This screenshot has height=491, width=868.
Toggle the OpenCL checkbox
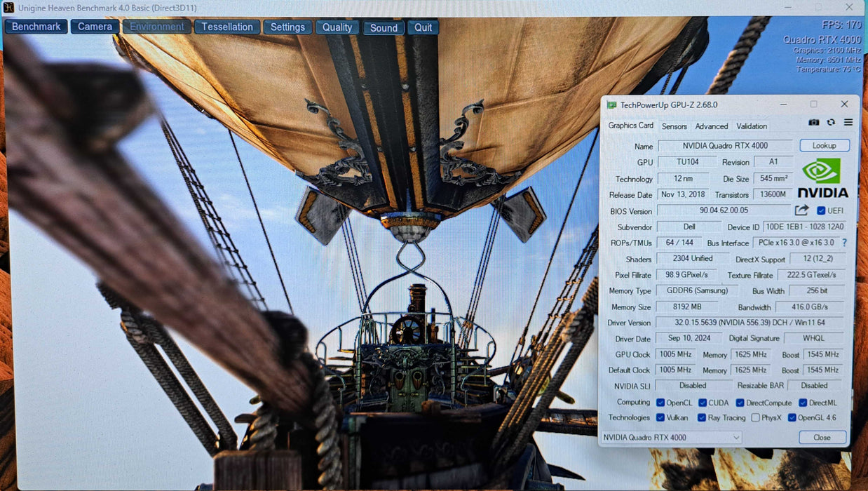(660, 403)
